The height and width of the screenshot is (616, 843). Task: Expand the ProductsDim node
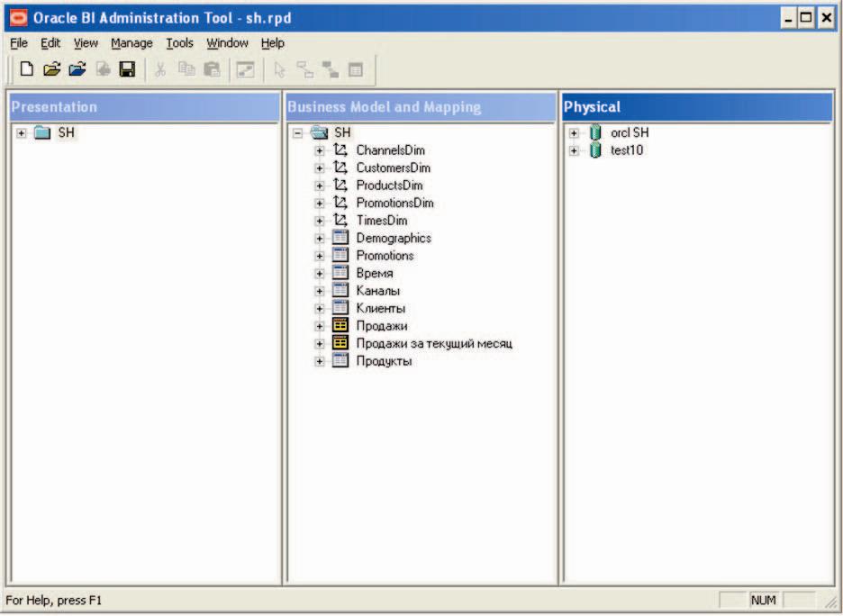(320, 186)
